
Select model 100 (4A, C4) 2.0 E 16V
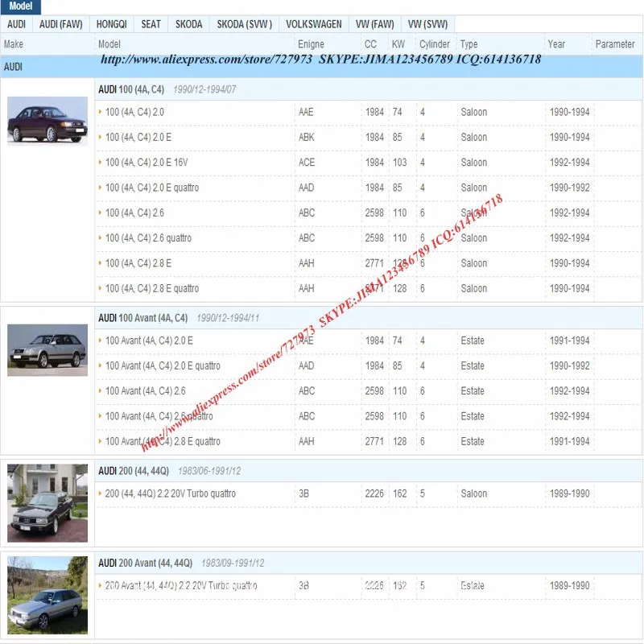(x=147, y=163)
